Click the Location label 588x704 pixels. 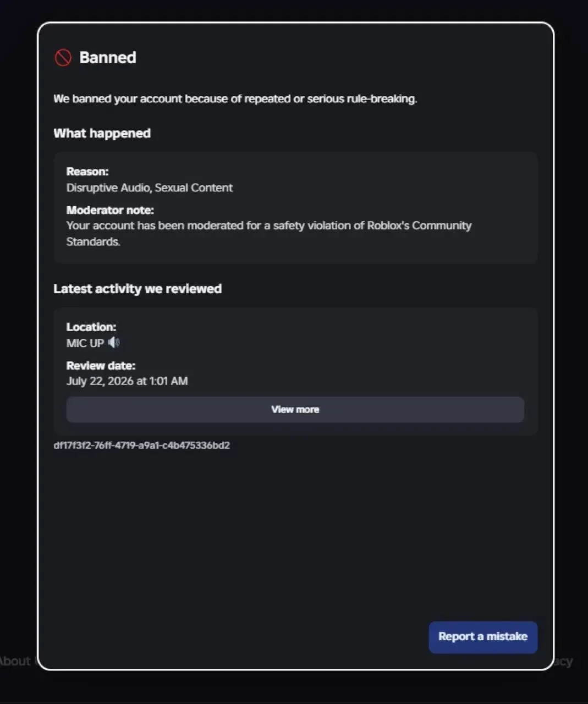click(x=91, y=327)
